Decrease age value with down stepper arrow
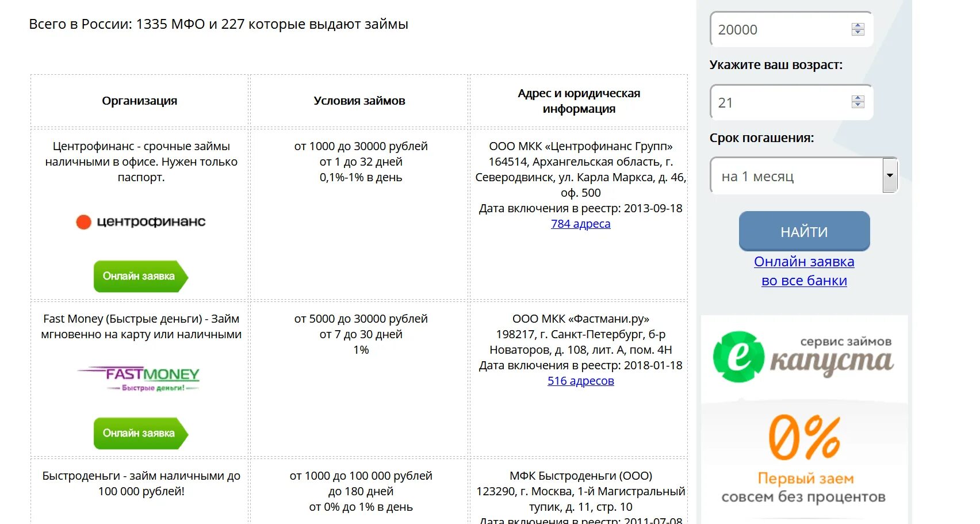 tap(857, 105)
